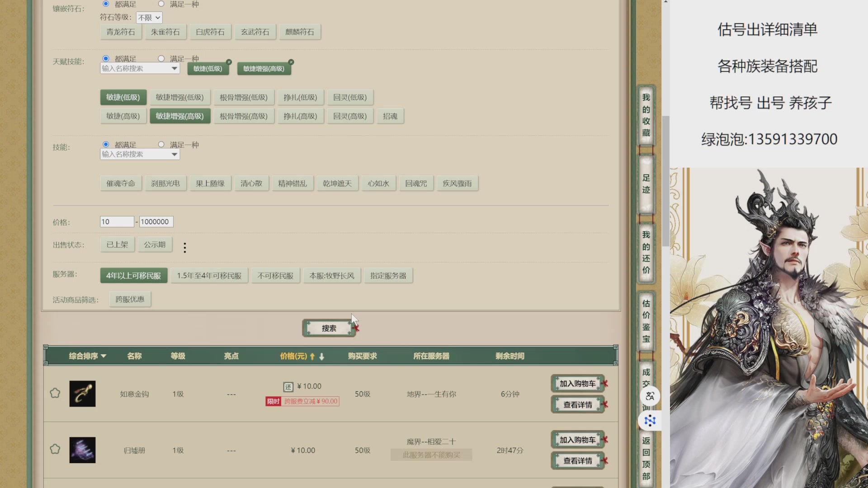868x488 pixels.
Task: Remove the 敏捷(低级) selected tag
Action: [229, 62]
